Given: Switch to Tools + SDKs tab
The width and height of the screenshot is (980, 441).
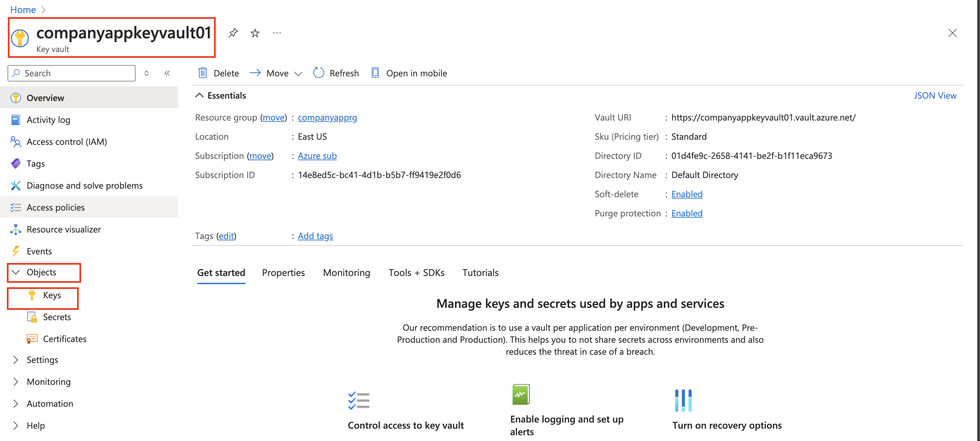Looking at the screenshot, I should point(416,273).
